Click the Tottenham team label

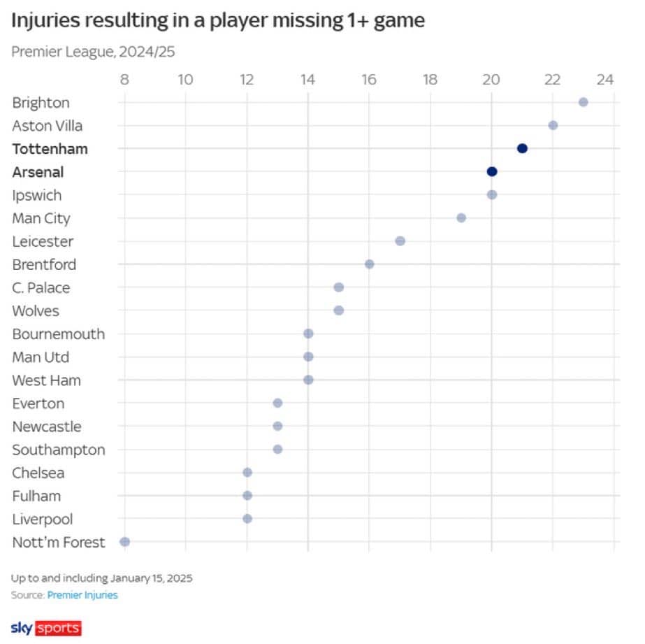50,149
